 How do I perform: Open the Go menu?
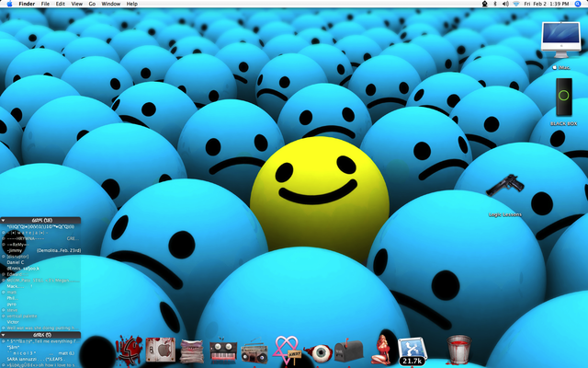tap(92, 4)
